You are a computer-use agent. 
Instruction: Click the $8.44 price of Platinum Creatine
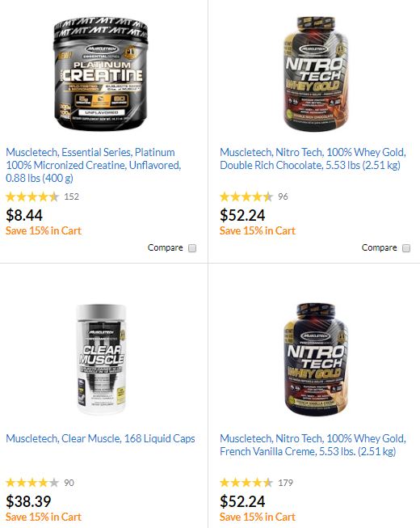click(x=24, y=215)
